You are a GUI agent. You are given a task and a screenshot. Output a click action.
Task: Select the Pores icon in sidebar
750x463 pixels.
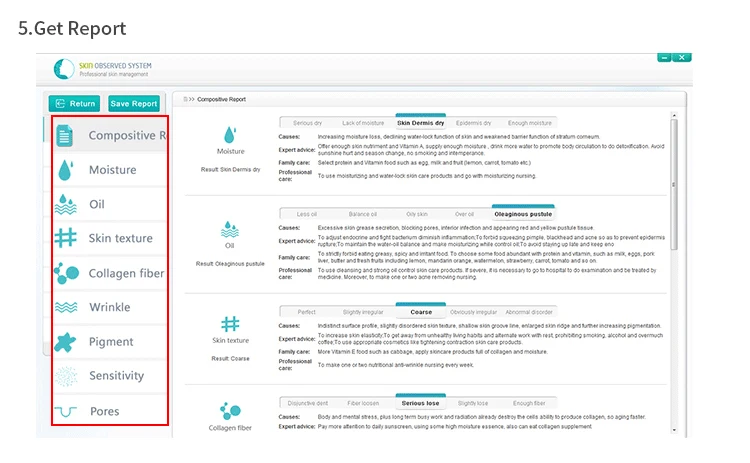(x=66, y=411)
